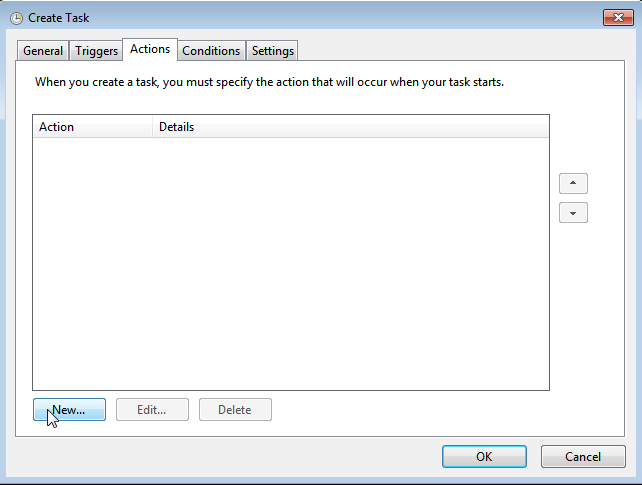Click the clock icon in title bar
The width and height of the screenshot is (642, 485).
tap(16, 18)
